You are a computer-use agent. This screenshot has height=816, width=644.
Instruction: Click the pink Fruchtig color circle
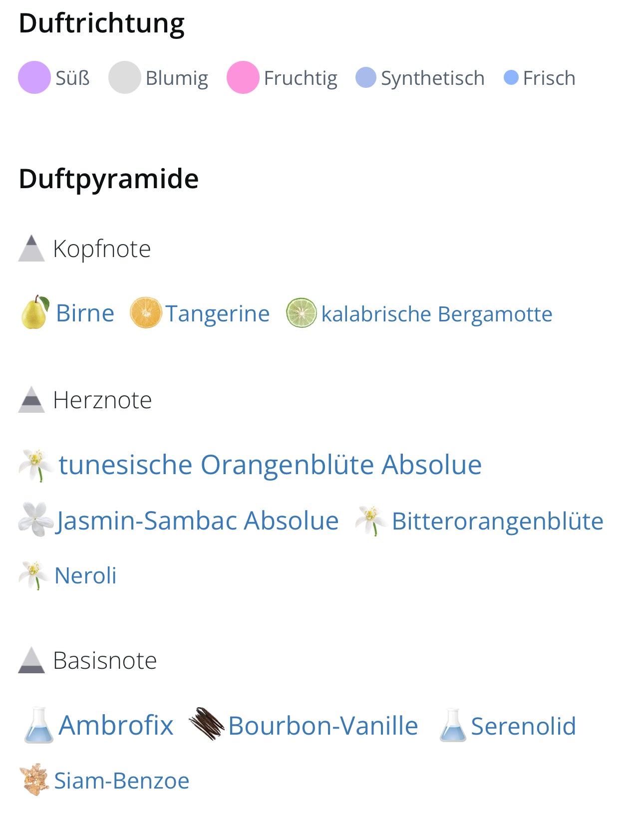point(243,77)
